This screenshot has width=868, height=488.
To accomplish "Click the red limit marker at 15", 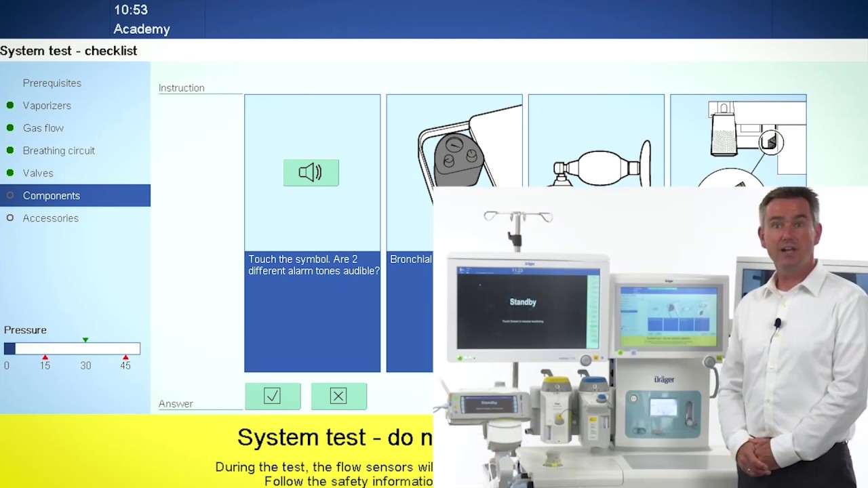I will [45, 357].
